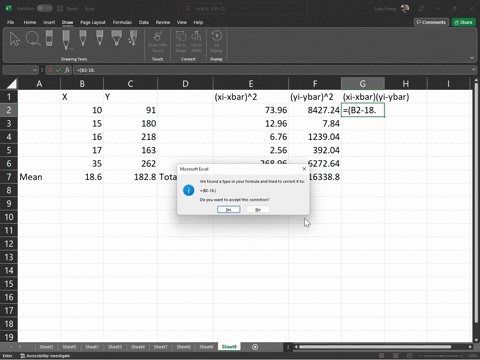
Task: Adjust the zoom slider in status bar
Action: coord(440,356)
